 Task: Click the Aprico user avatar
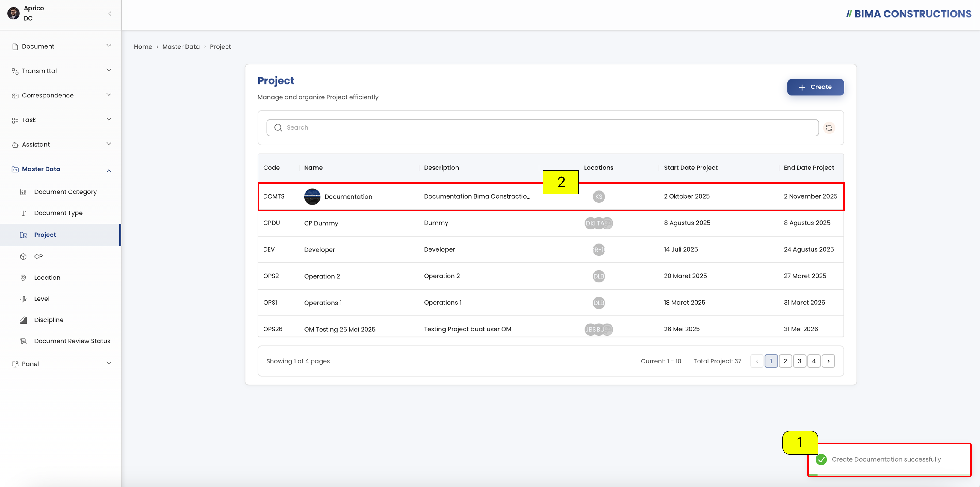click(14, 13)
